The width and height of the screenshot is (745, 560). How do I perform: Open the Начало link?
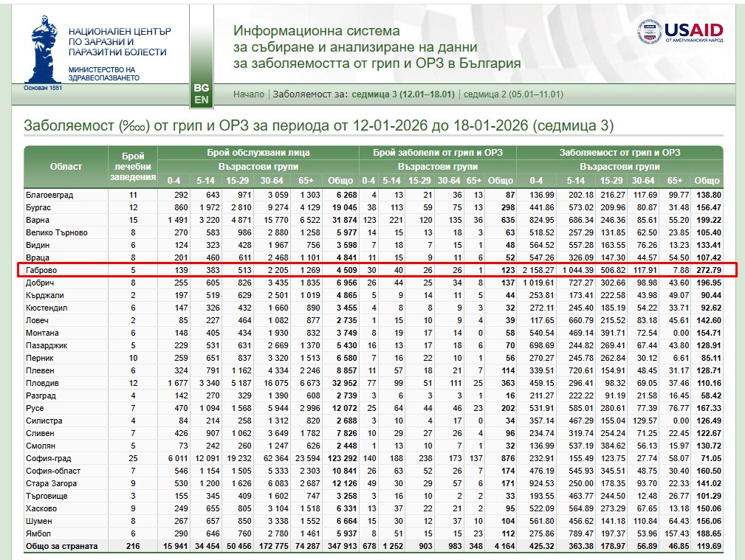click(248, 94)
